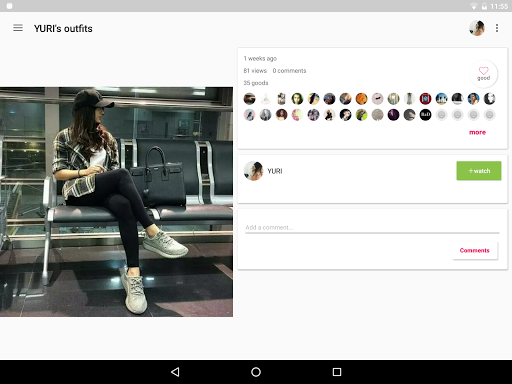Open the YURI username link
512x384 pixels.
pos(275,171)
